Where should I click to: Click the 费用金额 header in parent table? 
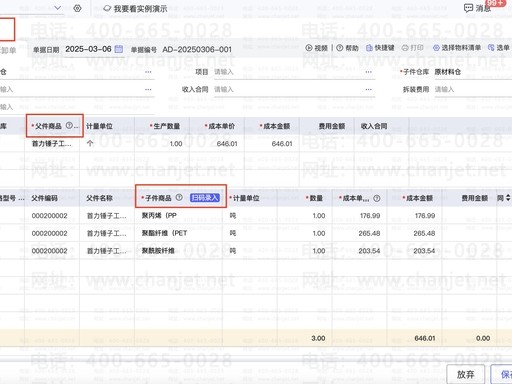(332, 126)
